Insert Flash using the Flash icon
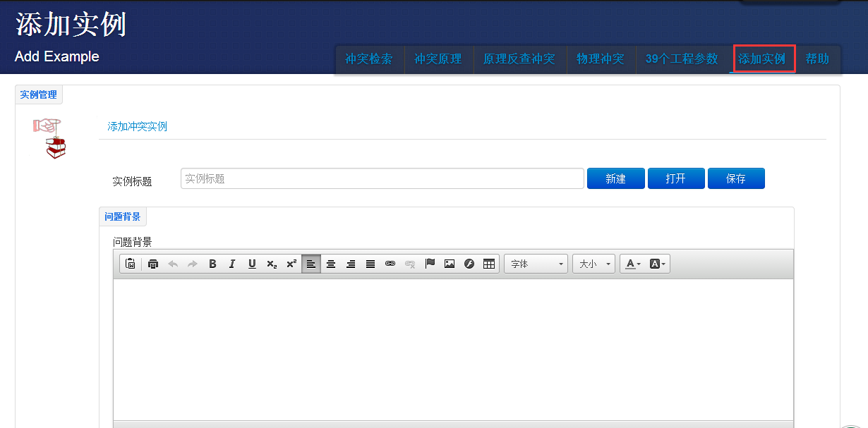 469,264
